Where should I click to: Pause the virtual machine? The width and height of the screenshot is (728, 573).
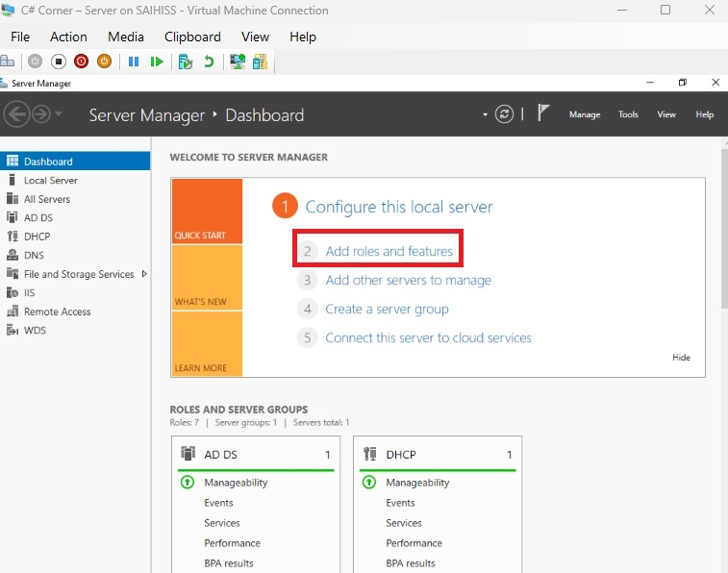134,62
